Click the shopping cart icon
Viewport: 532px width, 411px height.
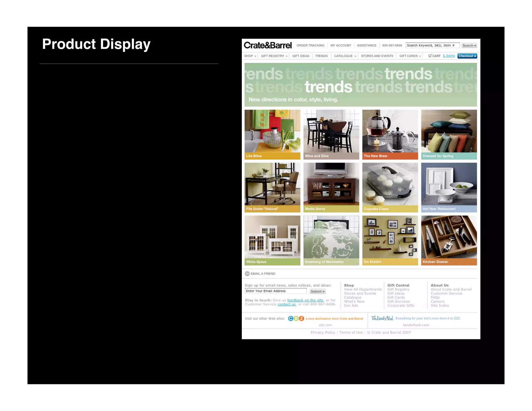pos(430,56)
